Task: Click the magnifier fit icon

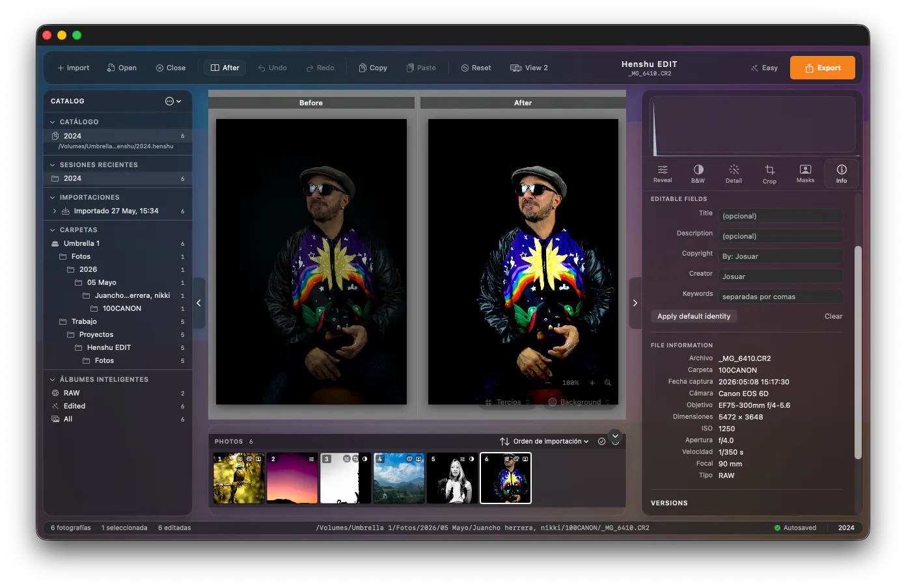Action: (608, 383)
